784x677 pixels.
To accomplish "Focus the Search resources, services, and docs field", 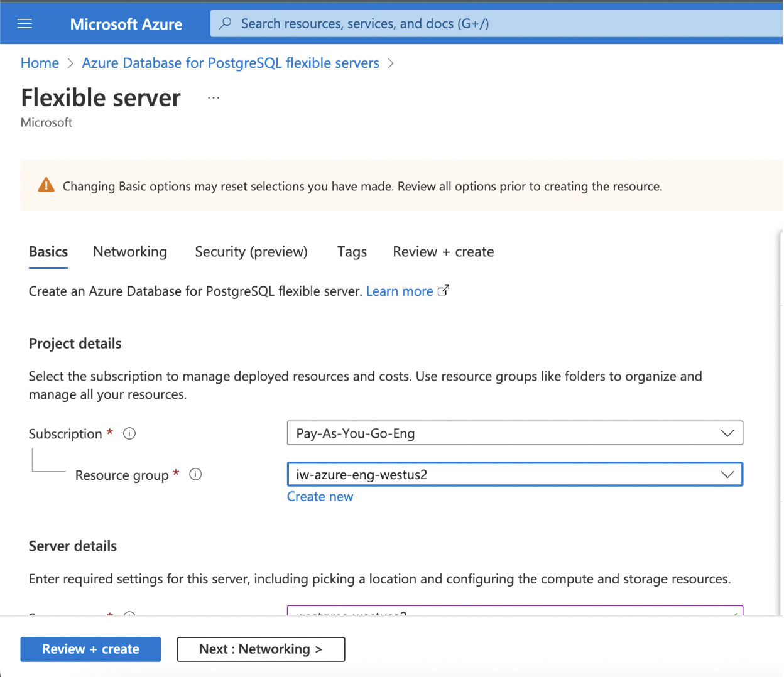I will (496, 24).
